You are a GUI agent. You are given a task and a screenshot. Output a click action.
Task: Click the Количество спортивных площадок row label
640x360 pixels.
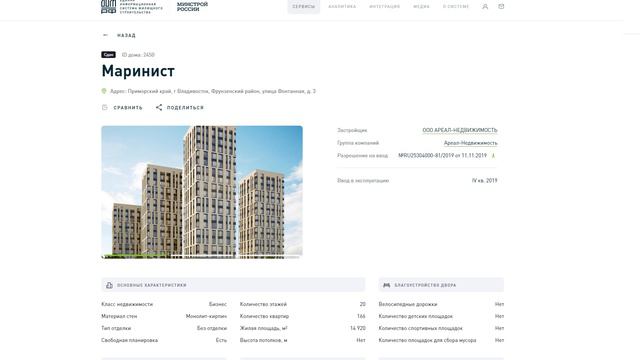420,328
